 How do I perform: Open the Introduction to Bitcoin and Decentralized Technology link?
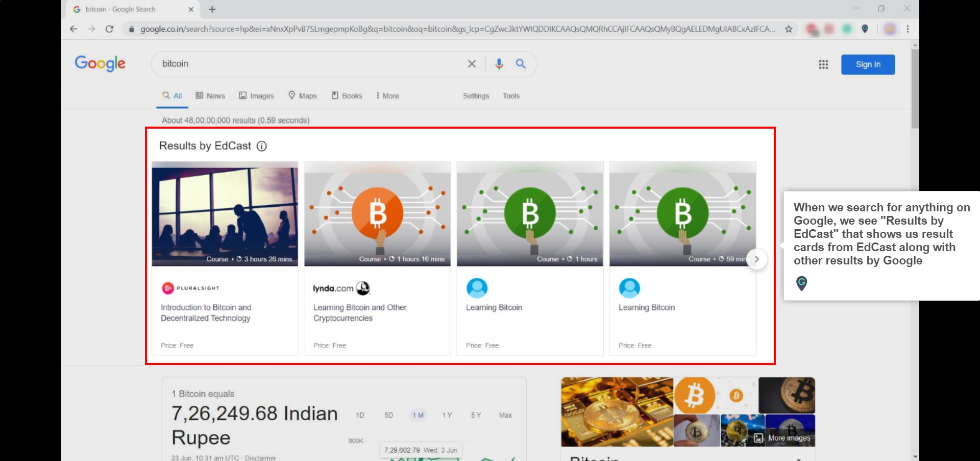(x=206, y=313)
